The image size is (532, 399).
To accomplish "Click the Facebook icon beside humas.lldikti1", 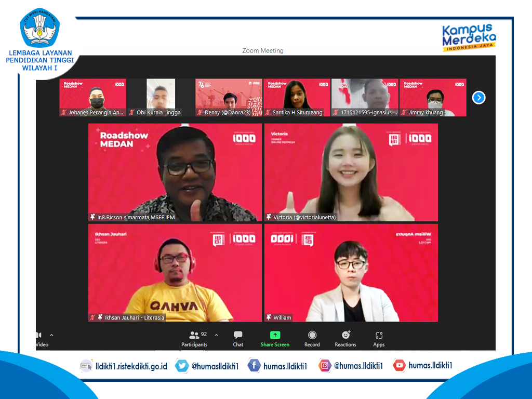I will tap(254, 365).
